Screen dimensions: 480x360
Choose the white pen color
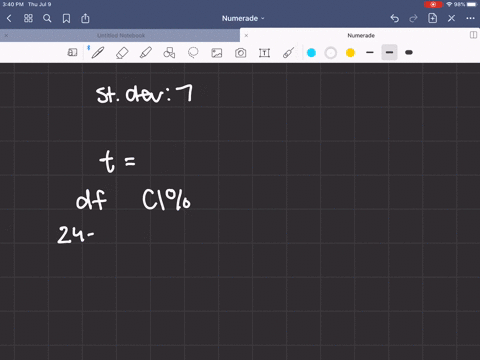click(x=331, y=53)
